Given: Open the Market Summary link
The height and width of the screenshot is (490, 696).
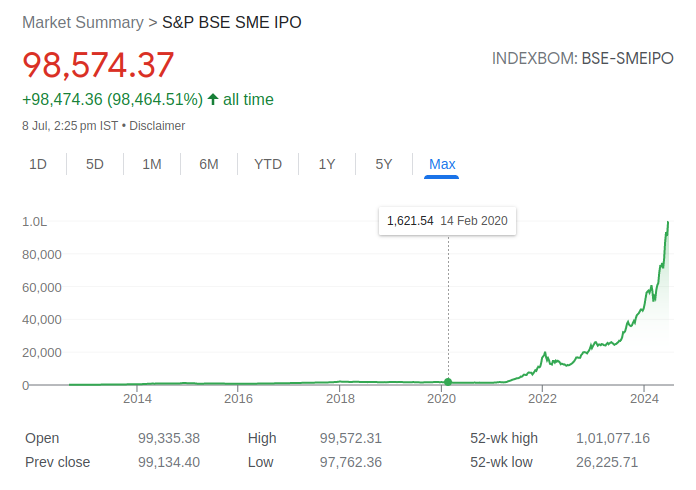Looking at the screenshot, I should (x=82, y=21).
